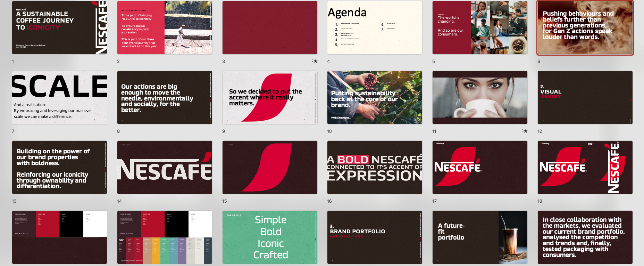Click slide number label '13'
This screenshot has width=644, height=266.
[x=14, y=201]
